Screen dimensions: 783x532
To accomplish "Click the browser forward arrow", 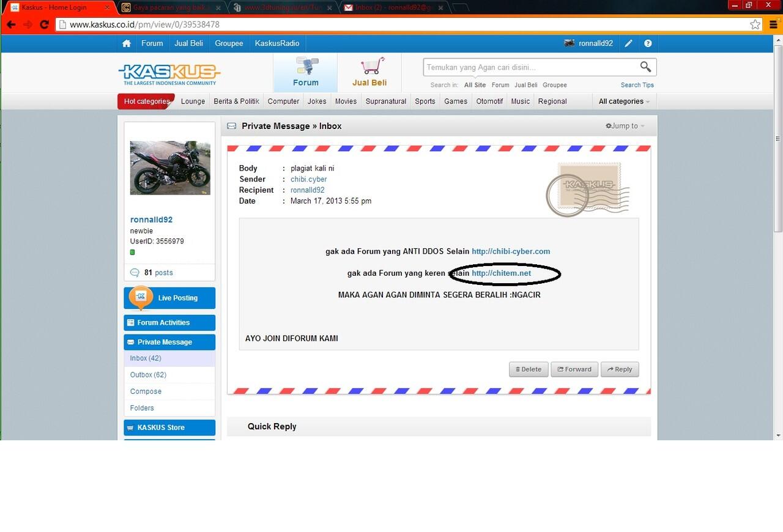I will 28,24.
